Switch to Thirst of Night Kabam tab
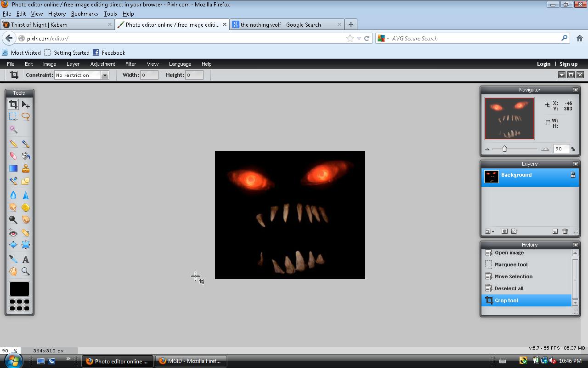Screen dimensions: 588x368 [x=57, y=24]
